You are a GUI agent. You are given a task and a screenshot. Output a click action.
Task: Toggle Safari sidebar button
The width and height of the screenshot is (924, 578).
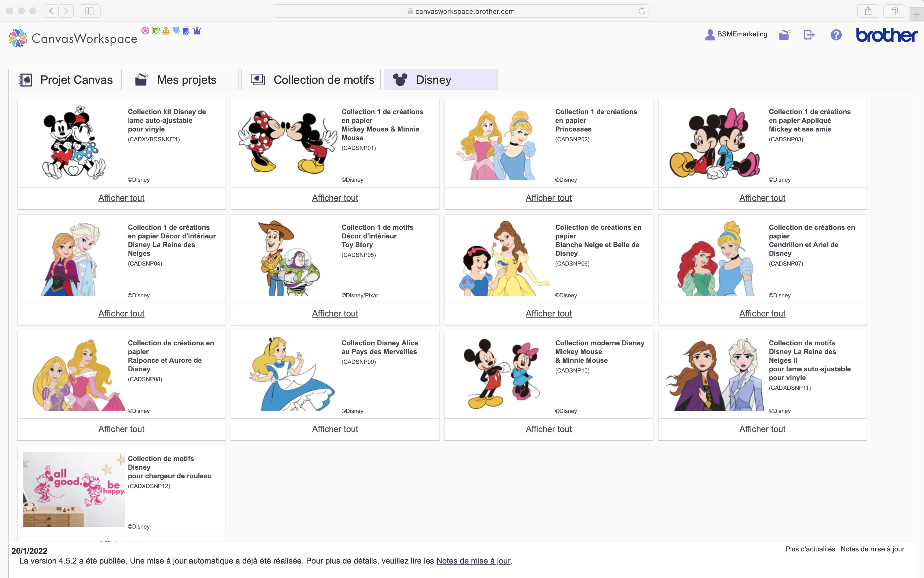90,11
